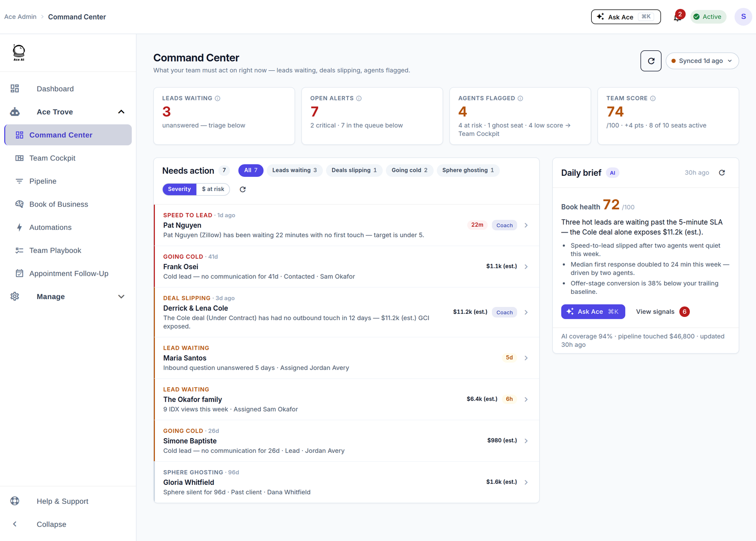Open Dashboard from the sidebar
Image resolution: width=756 pixels, height=541 pixels.
68,89
